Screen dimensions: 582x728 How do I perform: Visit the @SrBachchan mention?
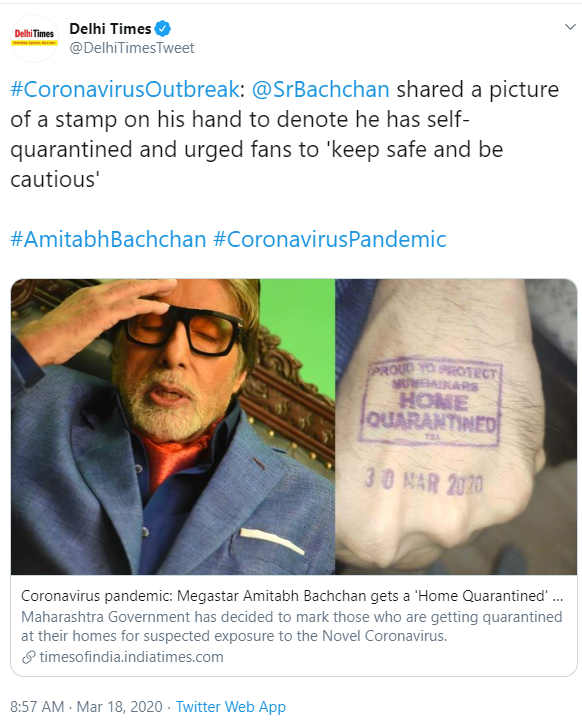tap(320, 89)
